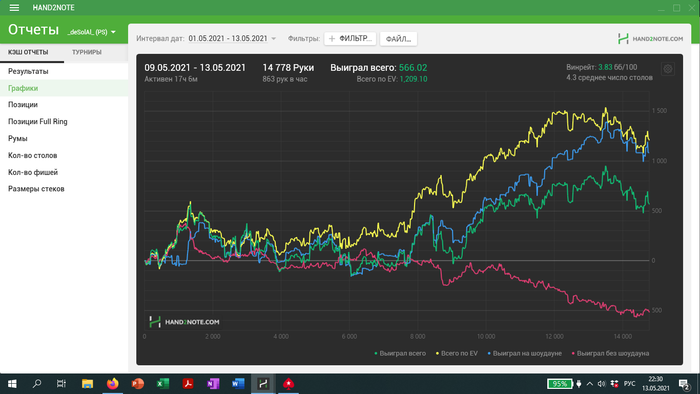Toggle Всего по EV legend series

pyautogui.click(x=457, y=353)
